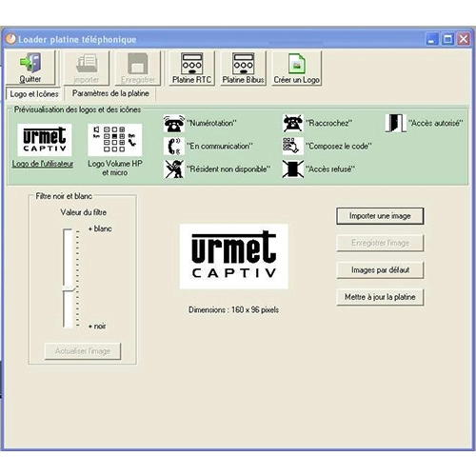Click the Enregistrer l'image button
The width and height of the screenshot is (476, 476).
coord(380,243)
